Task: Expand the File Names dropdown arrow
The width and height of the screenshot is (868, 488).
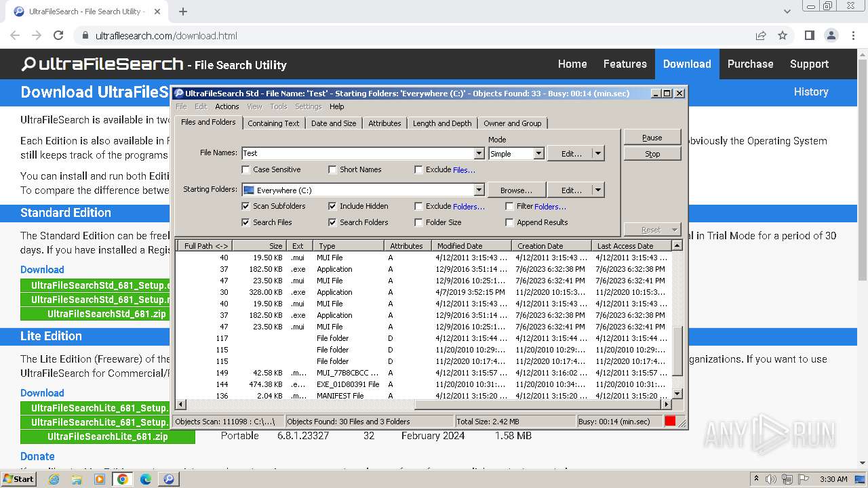Action: click(479, 153)
